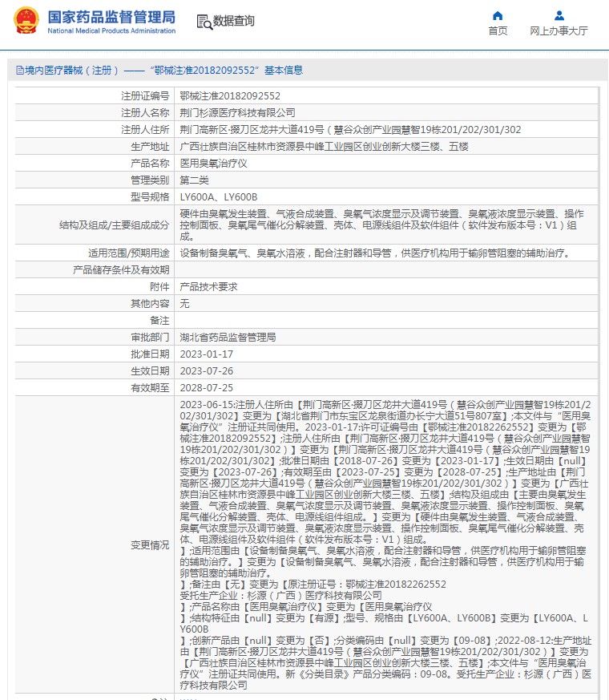
Task: Click the 产品储存条件及有效期 label
Action: (121, 270)
